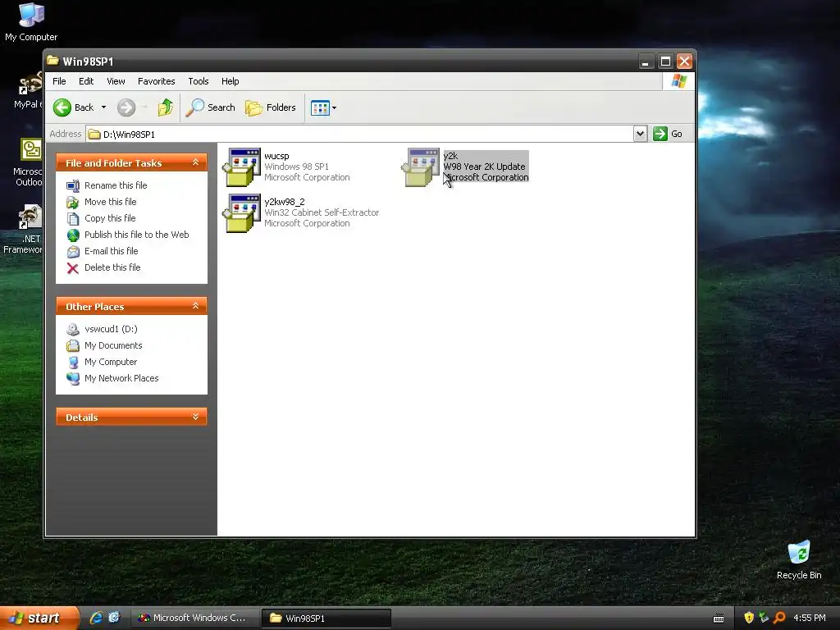Screen dimensions: 840x630
Task: Go to vswcud1 (D:) drive
Action: point(111,329)
